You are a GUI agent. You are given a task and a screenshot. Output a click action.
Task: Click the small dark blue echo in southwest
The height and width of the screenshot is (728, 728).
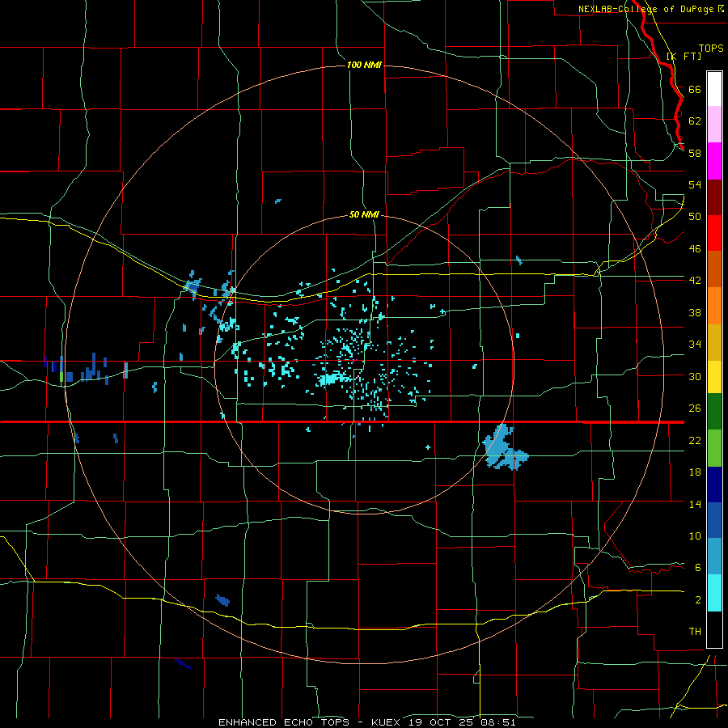223,600
